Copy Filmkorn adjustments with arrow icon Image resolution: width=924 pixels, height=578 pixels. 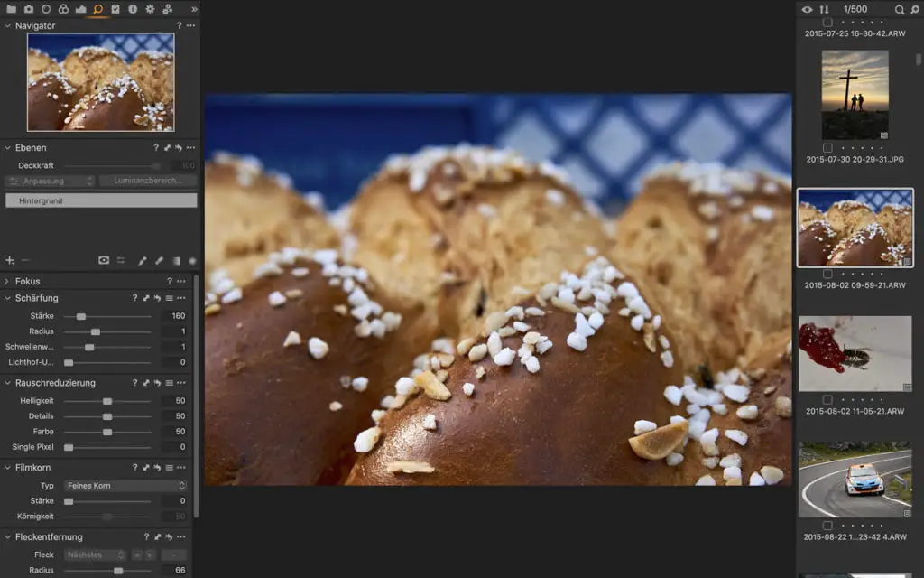coord(146,467)
